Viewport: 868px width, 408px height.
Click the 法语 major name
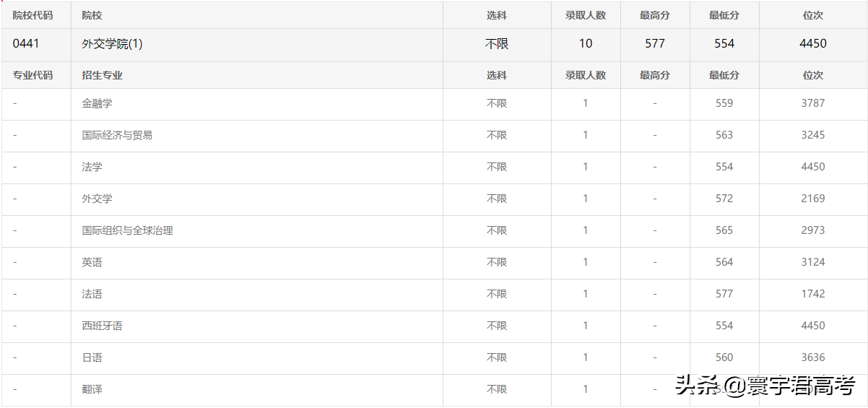tap(92, 294)
